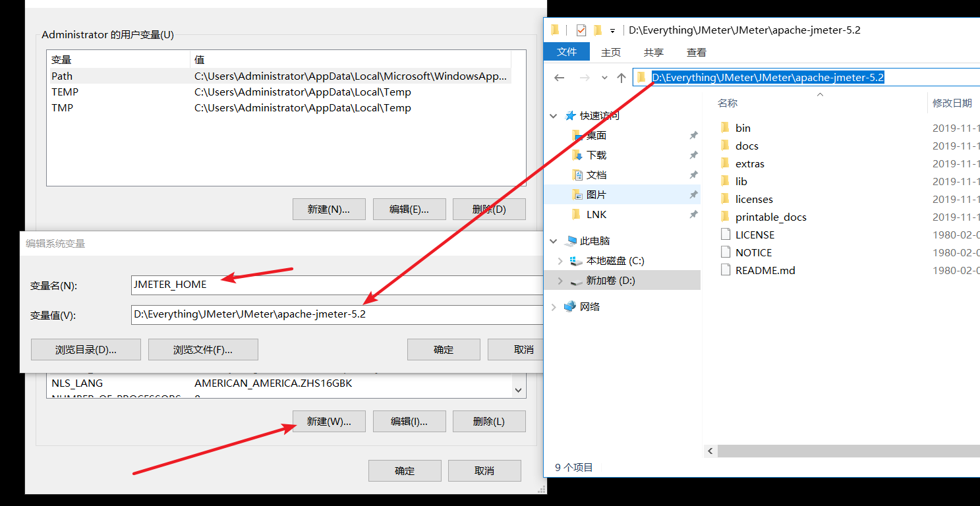Click 取消 in environment variables window

point(484,471)
